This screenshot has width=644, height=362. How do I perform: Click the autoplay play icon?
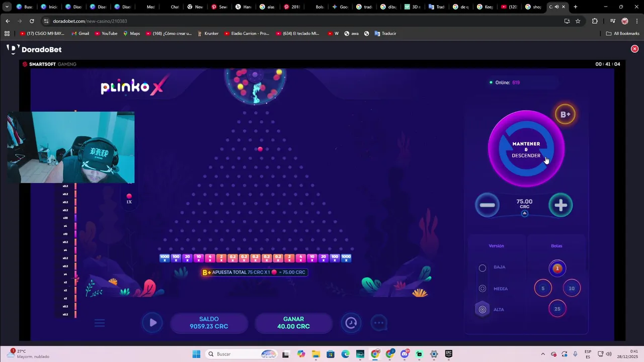(x=153, y=323)
